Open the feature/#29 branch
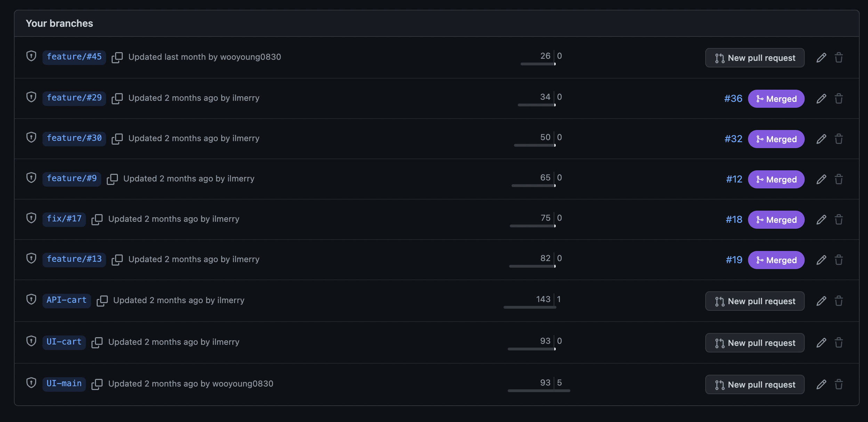Screen dimensions: 868x422 pyautogui.click(x=74, y=98)
